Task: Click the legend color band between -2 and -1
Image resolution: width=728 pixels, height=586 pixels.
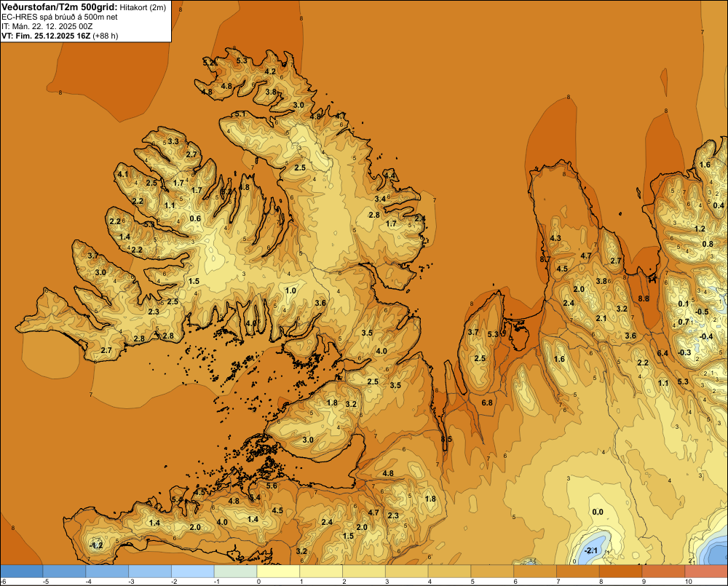Action: coord(193,571)
